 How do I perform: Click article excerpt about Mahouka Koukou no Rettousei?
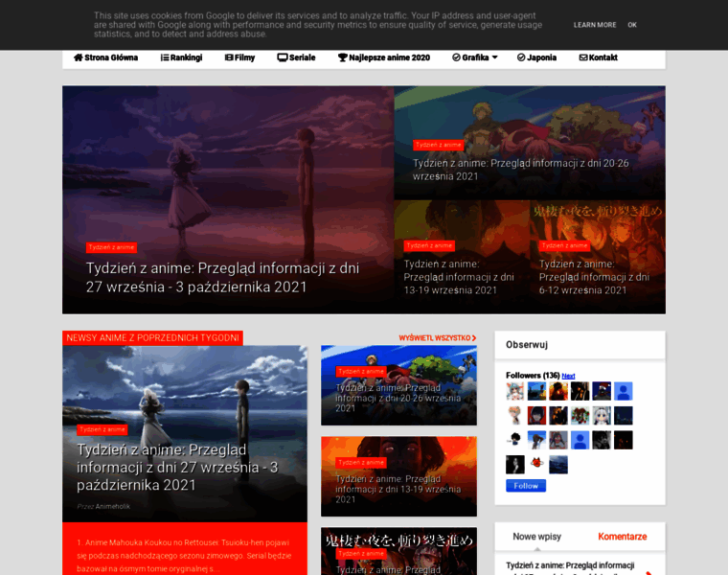[184, 556]
